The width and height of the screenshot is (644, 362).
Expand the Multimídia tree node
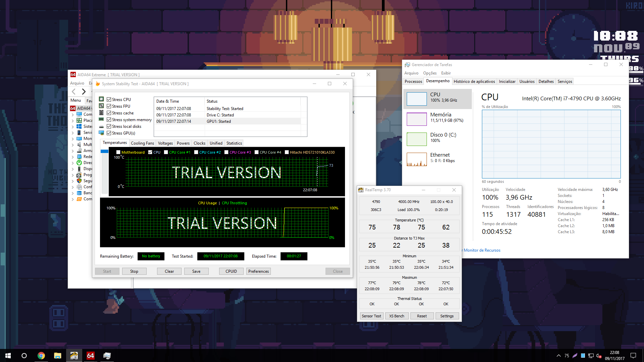click(x=73, y=145)
